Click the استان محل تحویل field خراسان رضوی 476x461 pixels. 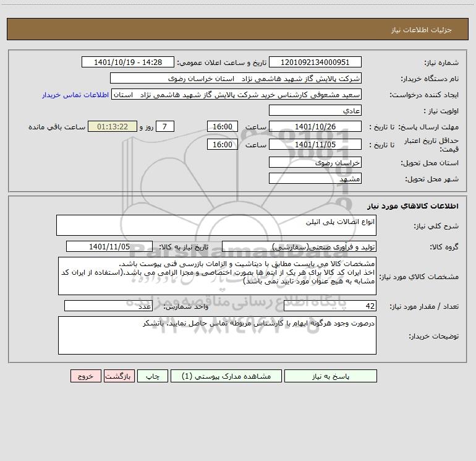pyautogui.click(x=315, y=162)
